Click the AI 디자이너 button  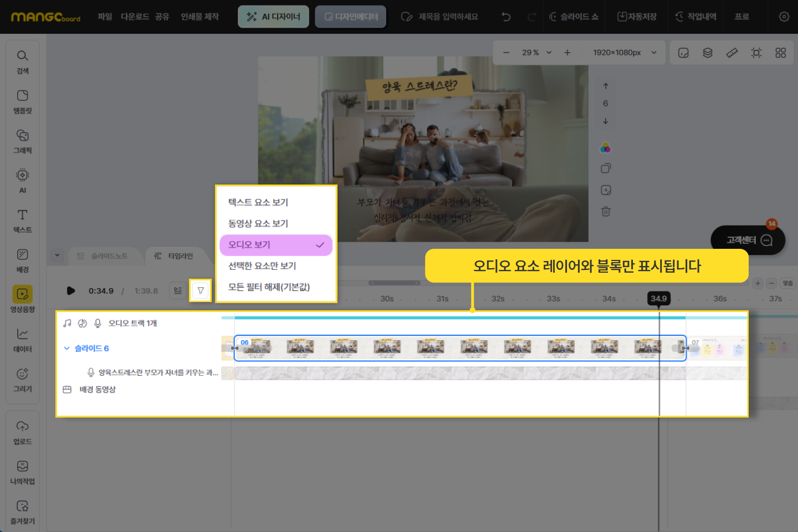pyautogui.click(x=273, y=17)
